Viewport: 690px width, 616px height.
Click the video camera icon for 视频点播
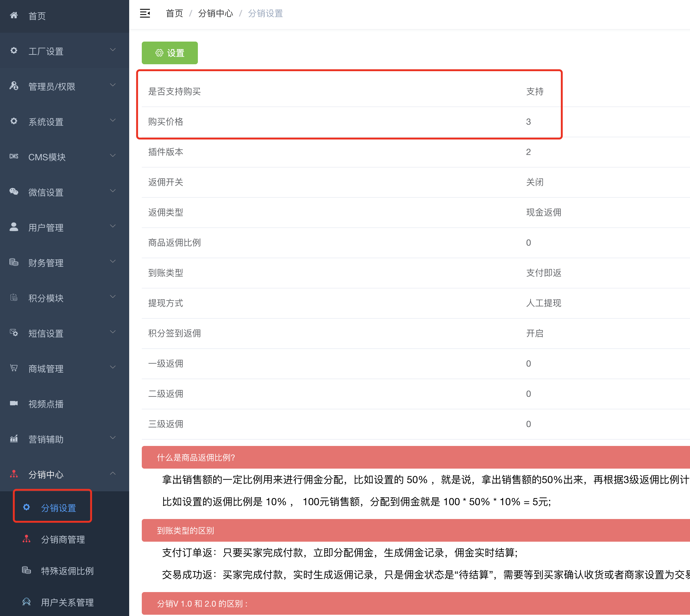point(14,403)
